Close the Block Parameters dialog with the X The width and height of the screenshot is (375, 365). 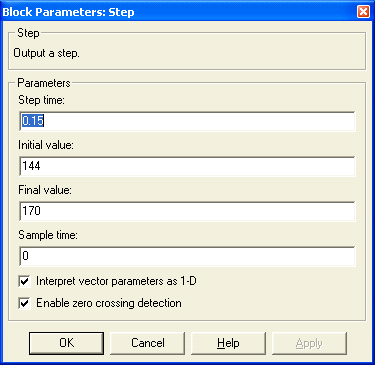point(363,12)
